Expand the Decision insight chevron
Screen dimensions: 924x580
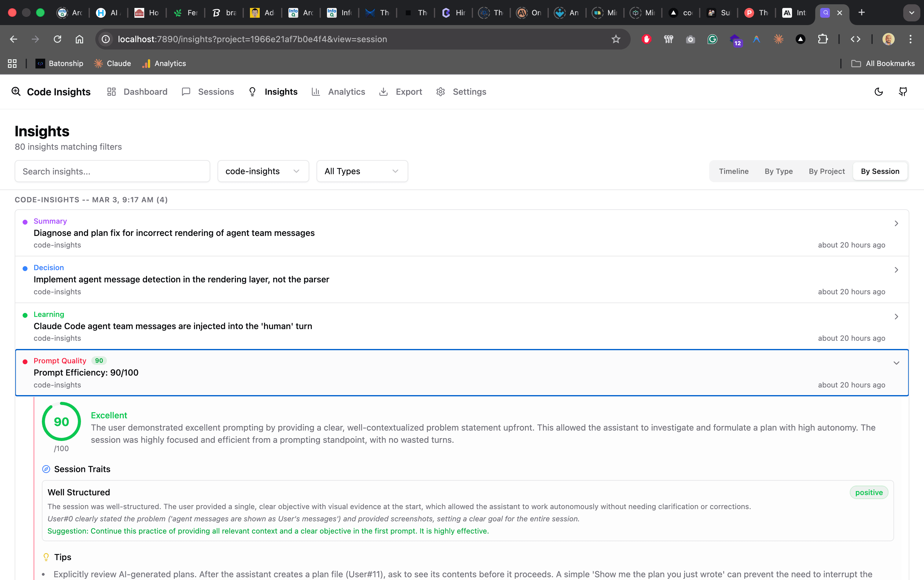click(897, 270)
